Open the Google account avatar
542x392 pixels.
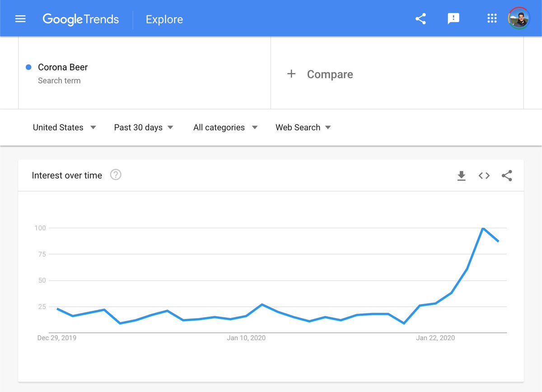coord(519,18)
